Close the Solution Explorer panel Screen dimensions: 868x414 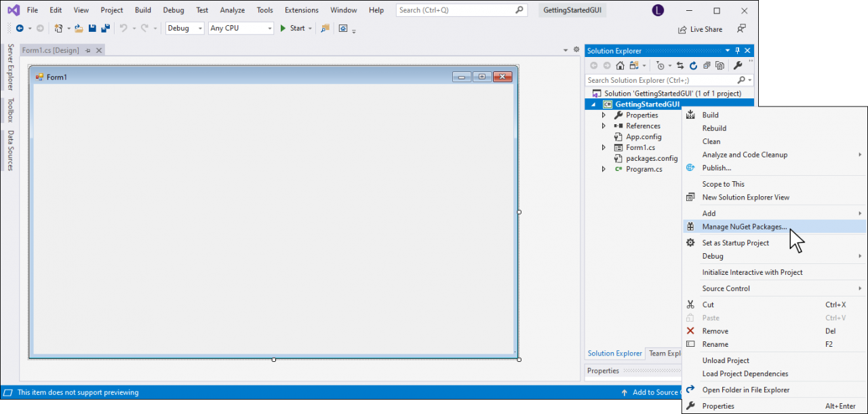tap(748, 51)
